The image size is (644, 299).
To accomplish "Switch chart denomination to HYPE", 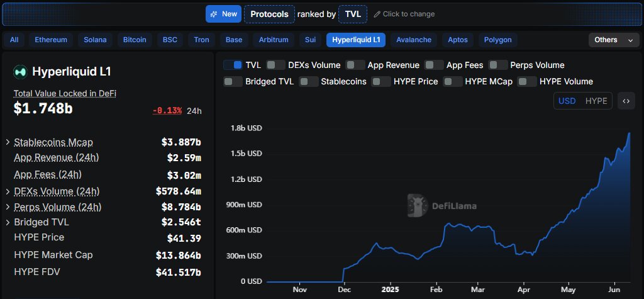I will (x=596, y=101).
